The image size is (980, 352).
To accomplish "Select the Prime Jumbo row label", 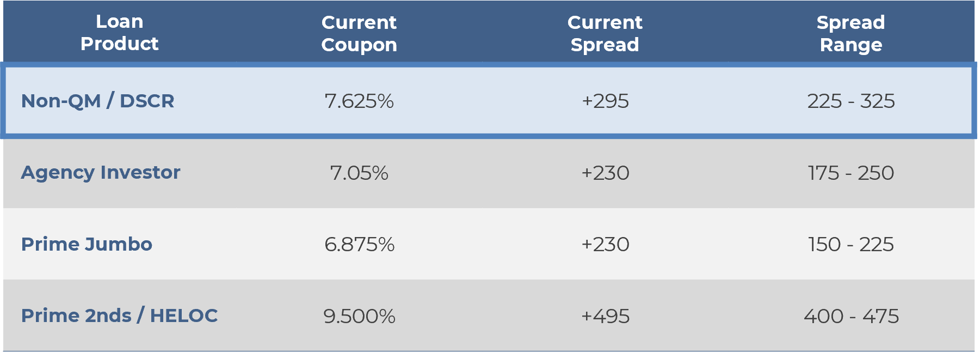I will (x=87, y=244).
